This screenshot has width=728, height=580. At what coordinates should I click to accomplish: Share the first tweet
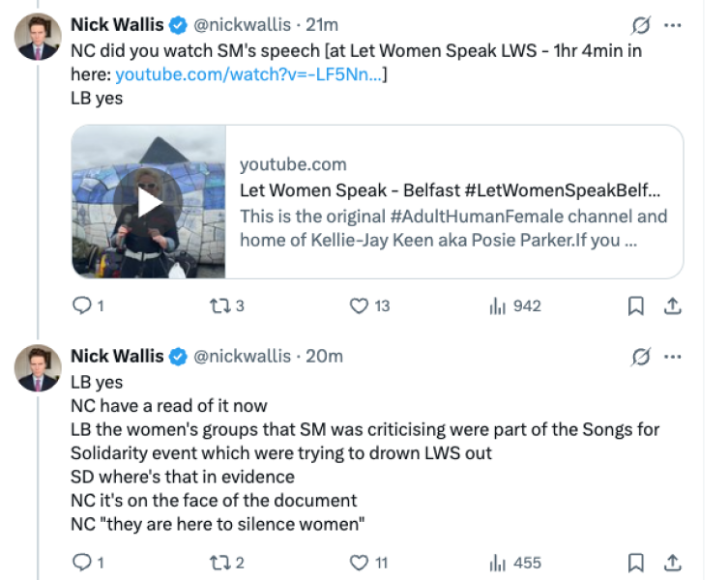(x=673, y=306)
